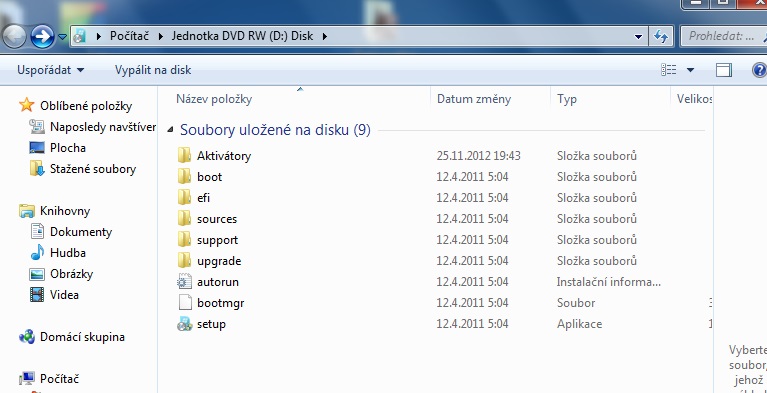Click Počítač in the address breadcrumb

[x=129, y=36]
